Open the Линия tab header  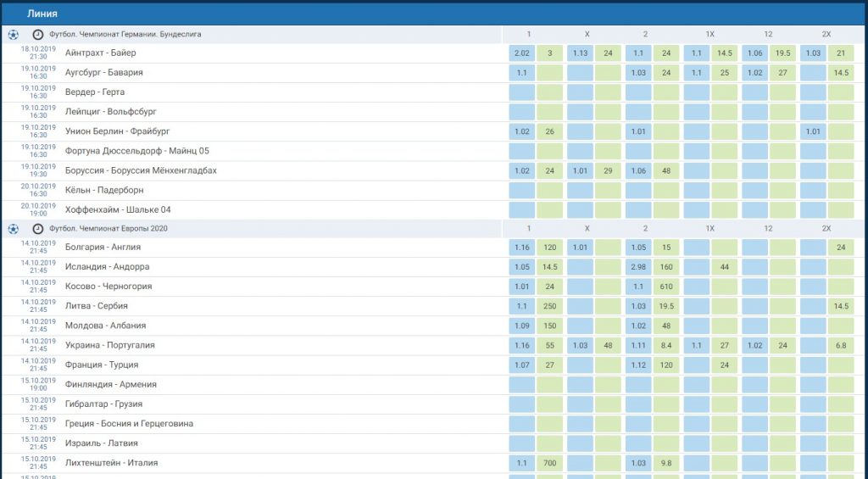pyautogui.click(x=42, y=14)
